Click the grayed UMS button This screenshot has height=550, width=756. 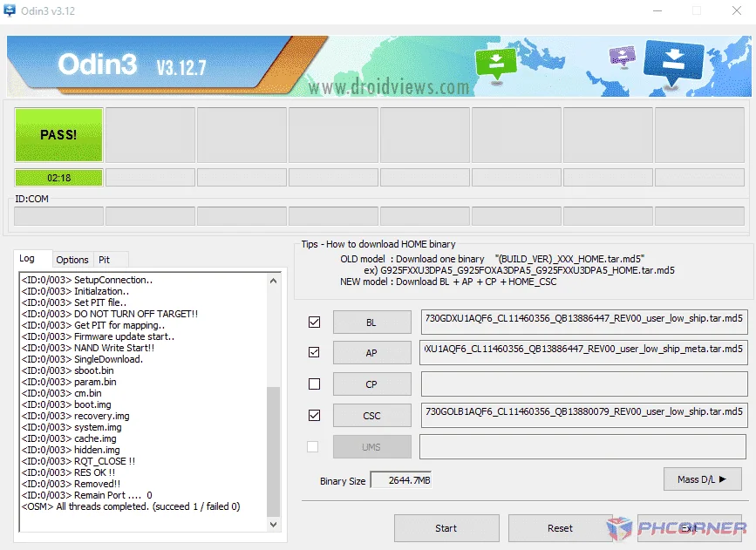[371, 447]
